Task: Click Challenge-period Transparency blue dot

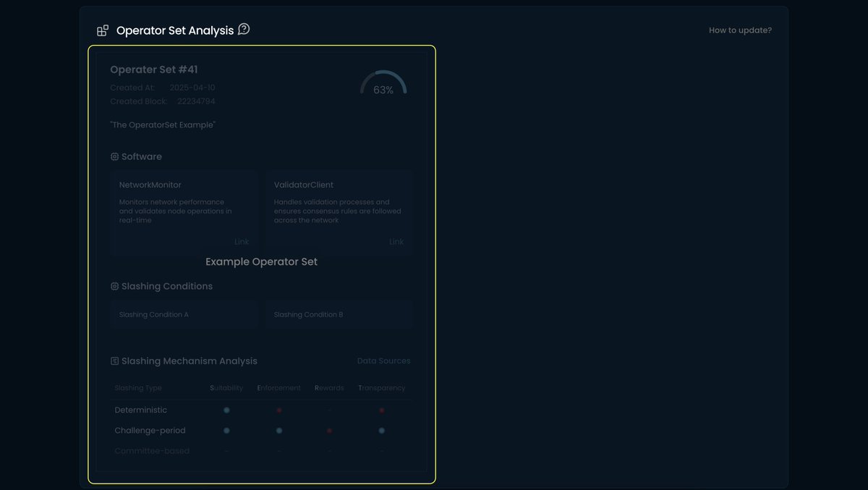Action: [x=382, y=431]
